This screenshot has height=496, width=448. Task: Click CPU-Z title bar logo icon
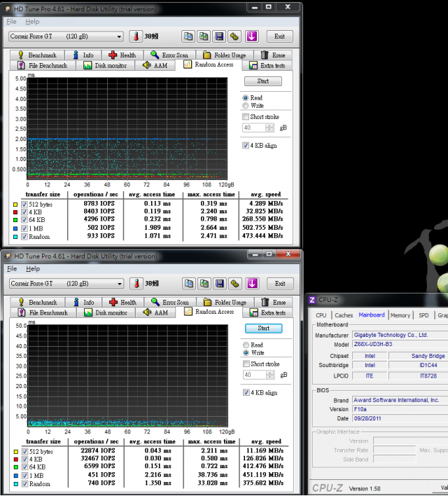point(312,300)
